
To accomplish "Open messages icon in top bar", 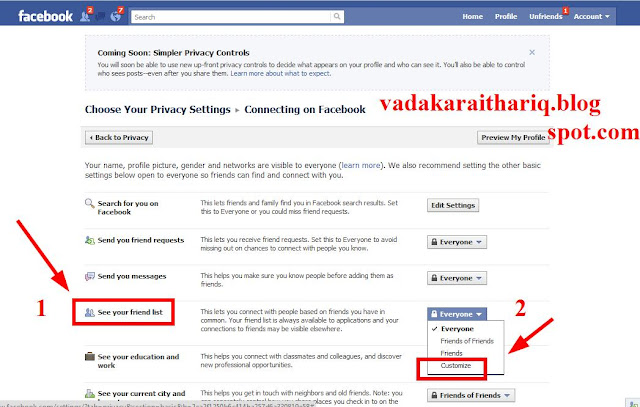I will [100, 17].
